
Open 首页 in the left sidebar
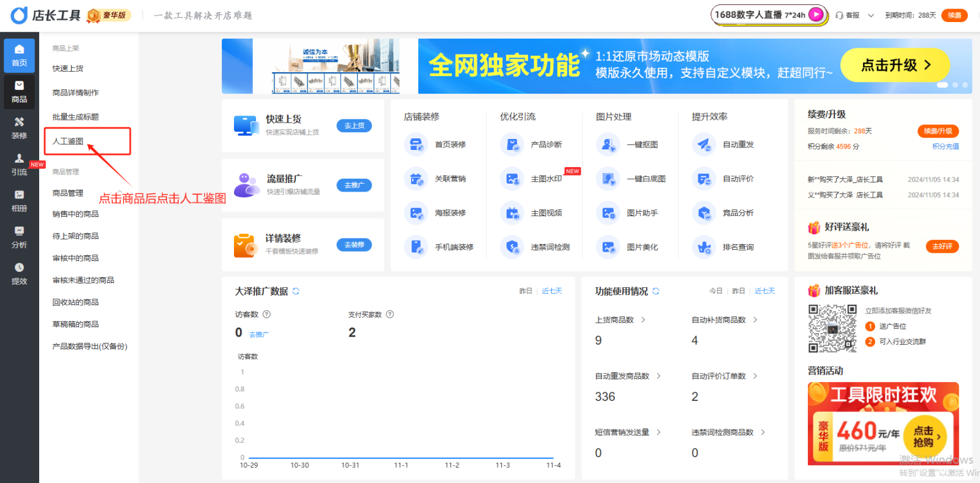tap(19, 55)
